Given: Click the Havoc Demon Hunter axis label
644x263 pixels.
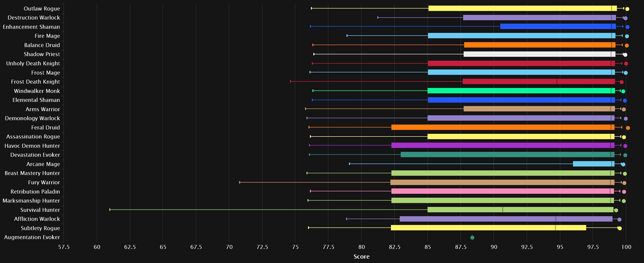Looking at the screenshot, I should tap(32, 146).
